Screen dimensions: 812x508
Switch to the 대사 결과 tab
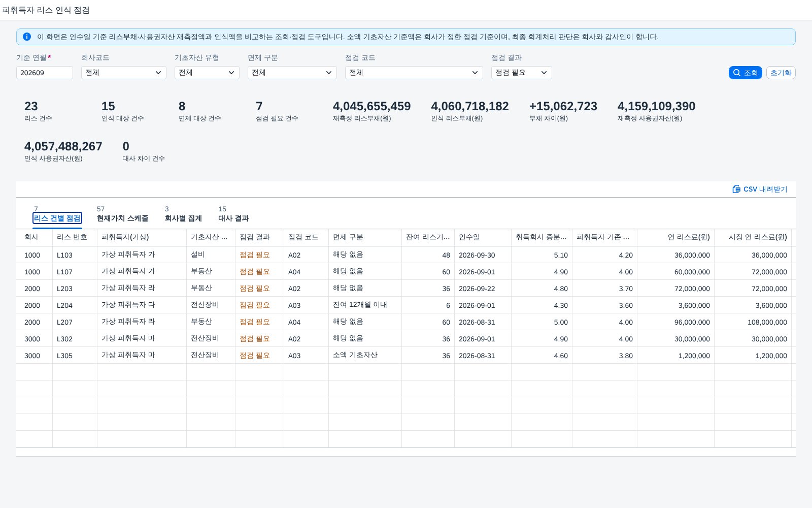(233, 218)
